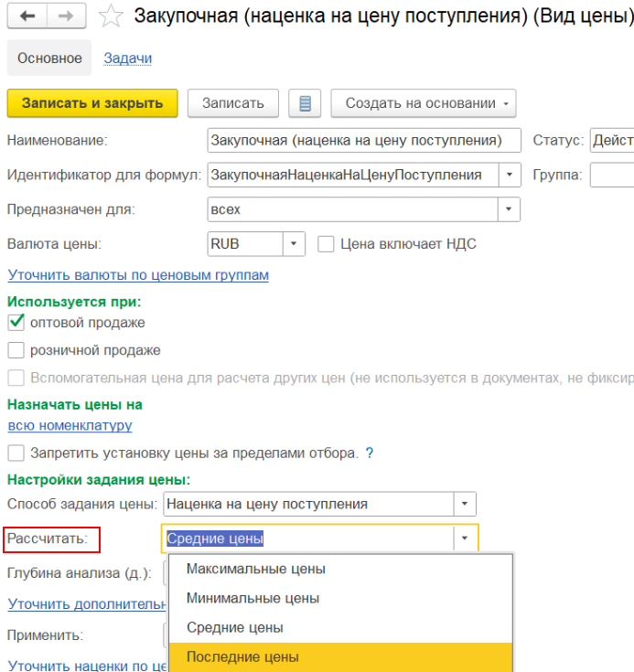Open the 'Валюта цены' RUB dropdown
Screen dimensions: 634x672
pos(294,244)
